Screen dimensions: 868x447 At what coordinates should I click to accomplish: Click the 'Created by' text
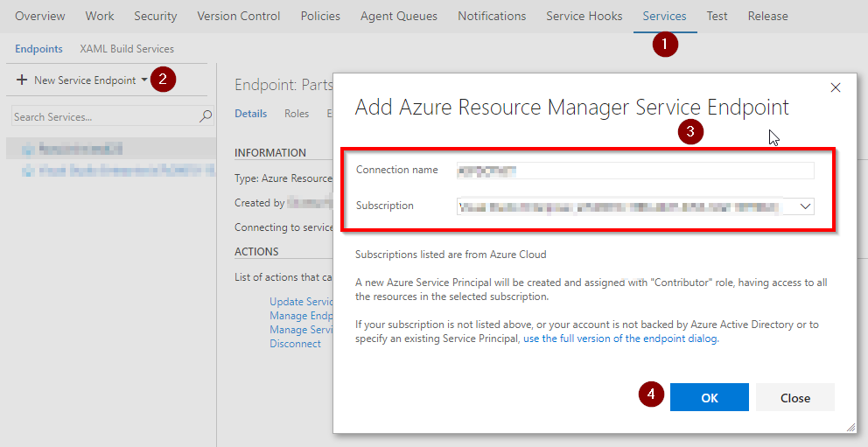coord(259,202)
